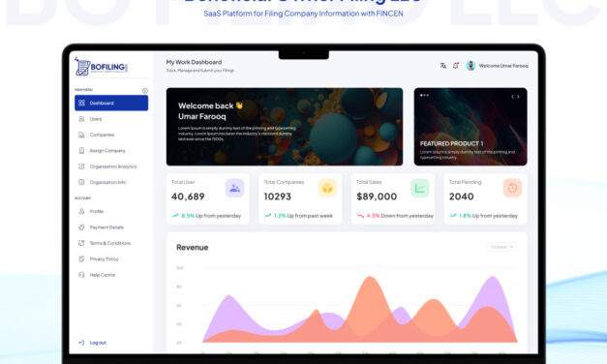Click the Organization Info icon
This screenshot has height=364, width=607.
[x=81, y=182]
